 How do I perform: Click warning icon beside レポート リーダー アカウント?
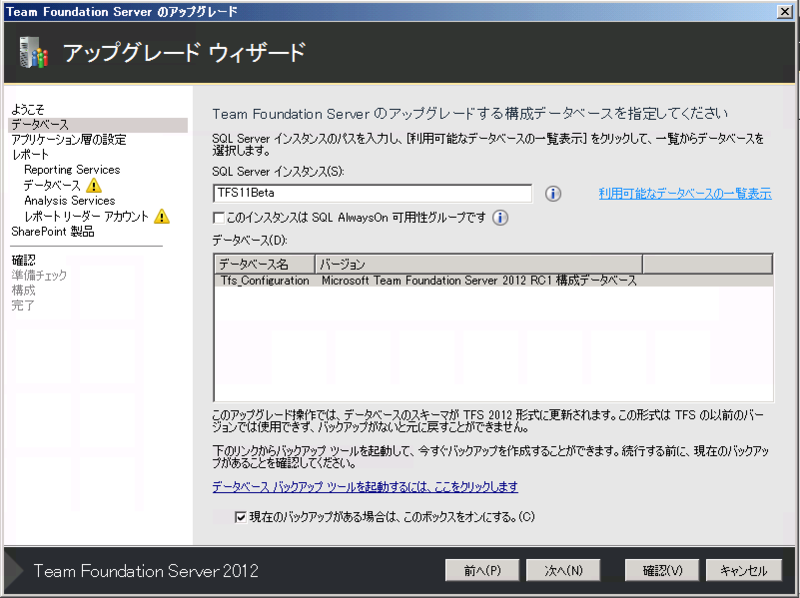tap(162, 216)
